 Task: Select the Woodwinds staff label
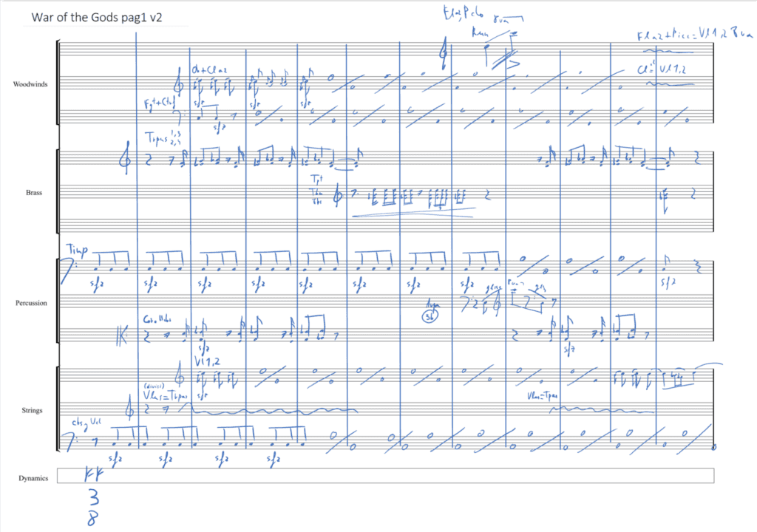tap(30, 84)
